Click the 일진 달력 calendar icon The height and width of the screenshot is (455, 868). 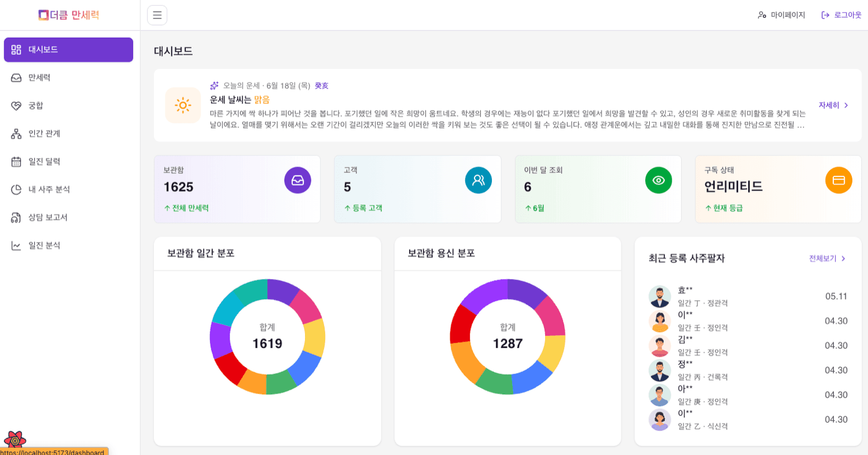click(x=16, y=162)
